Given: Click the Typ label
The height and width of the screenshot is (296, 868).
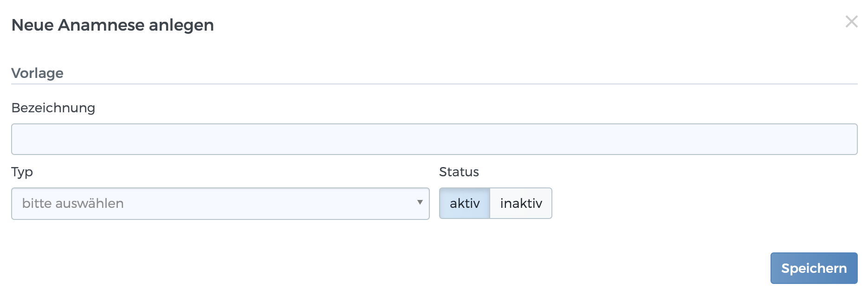Looking at the screenshot, I should tap(22, 172).
